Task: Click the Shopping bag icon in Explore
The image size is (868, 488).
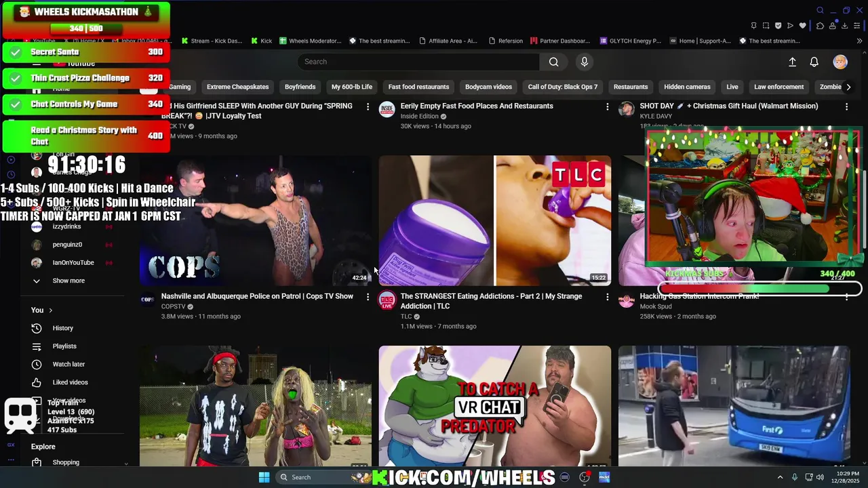Action: (37, 462)
